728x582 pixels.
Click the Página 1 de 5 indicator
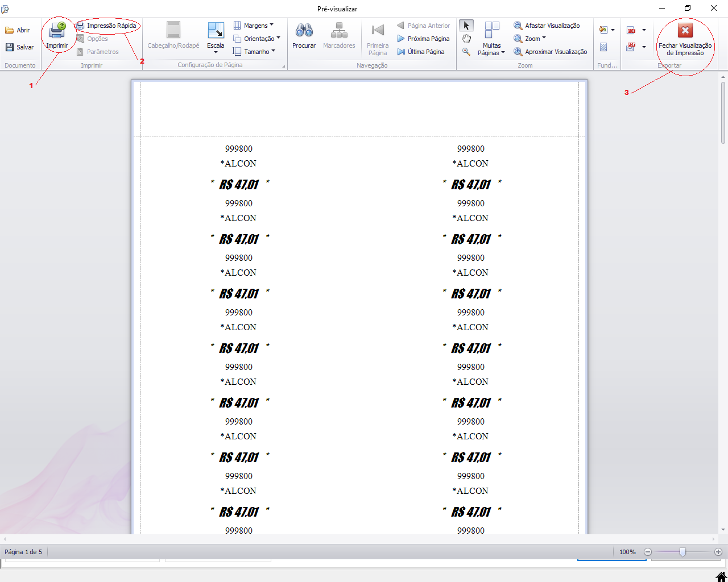23,552
